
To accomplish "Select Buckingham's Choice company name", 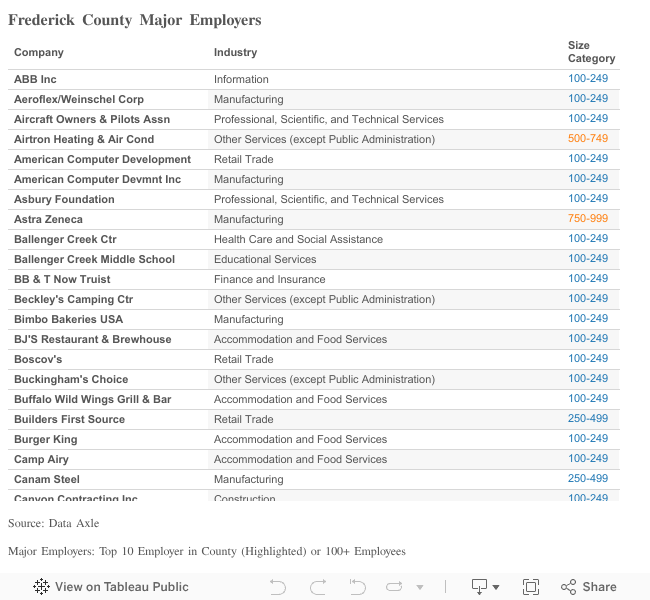I will [71, 379].
